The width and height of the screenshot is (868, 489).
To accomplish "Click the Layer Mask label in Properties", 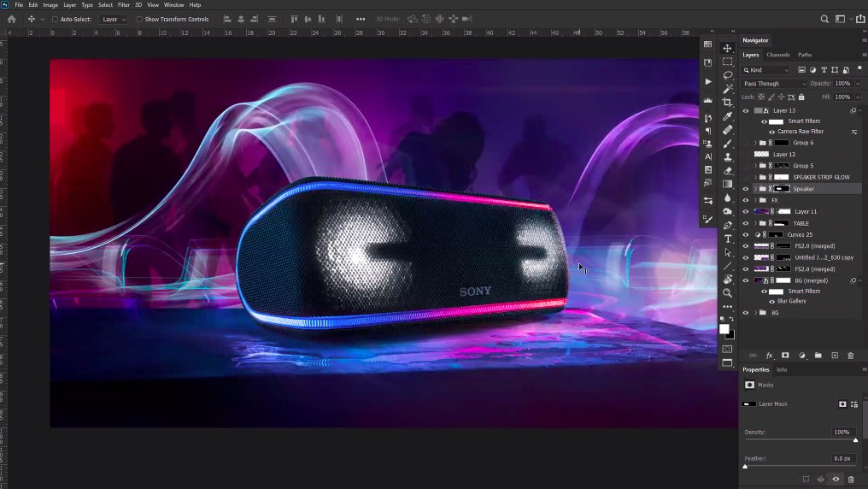I will pyautogui.click(x=773, y=404).
